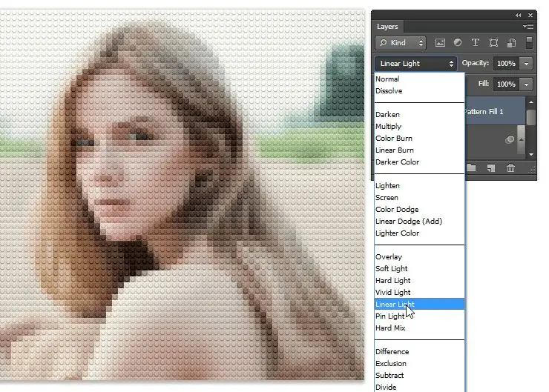Open the Layers panel options menu
This screenshot has width=549, height=392.
click(528, 26)
